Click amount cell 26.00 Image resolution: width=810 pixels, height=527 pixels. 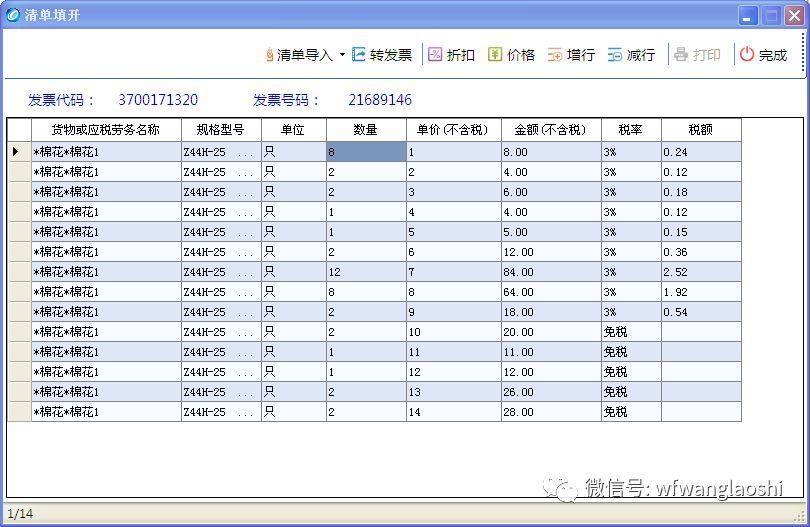551,392
